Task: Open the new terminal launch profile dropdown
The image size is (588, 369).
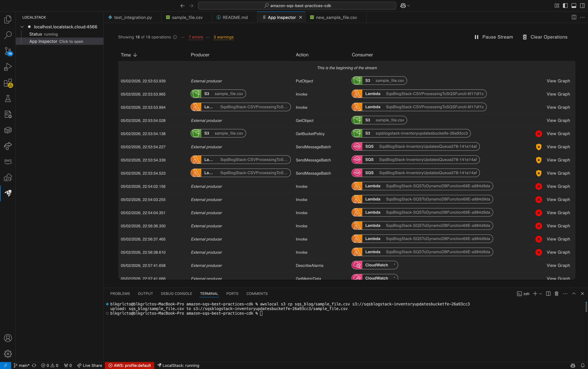Action: pos(541,294)
